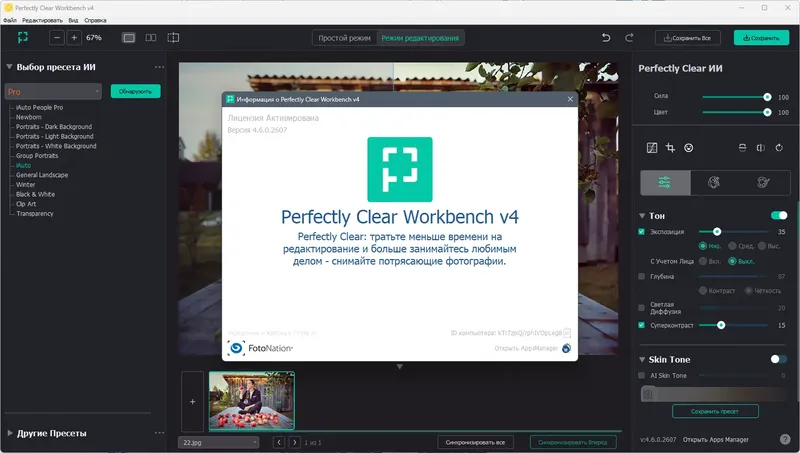Click the Синхронизировать все button
This screenshot has height=453, width=800.
[x=476, y=442]
